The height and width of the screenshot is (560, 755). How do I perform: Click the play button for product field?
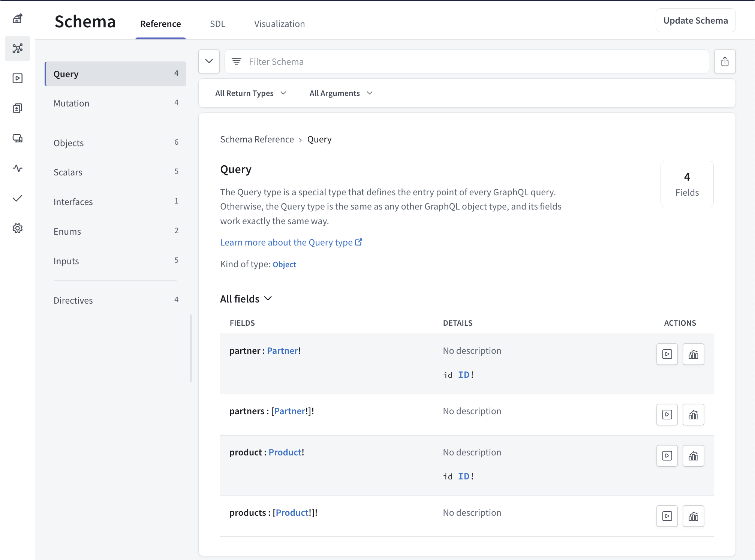(x=667, y=455)
